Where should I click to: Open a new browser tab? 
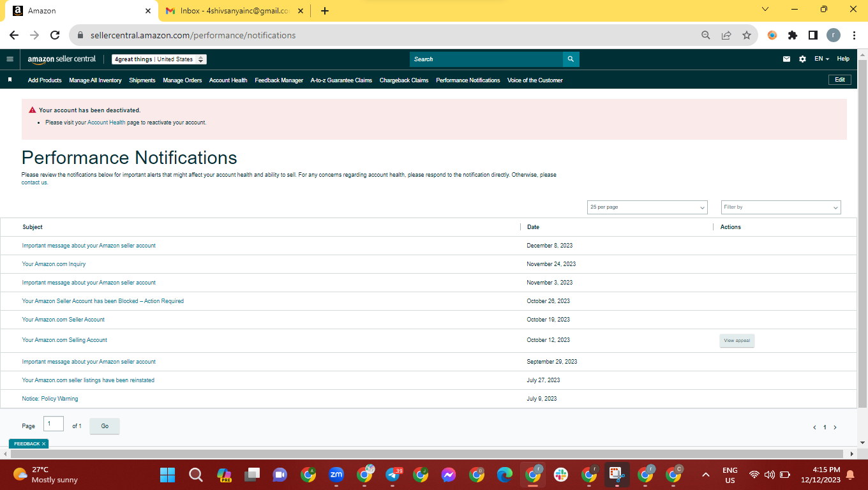click(325, 11)
